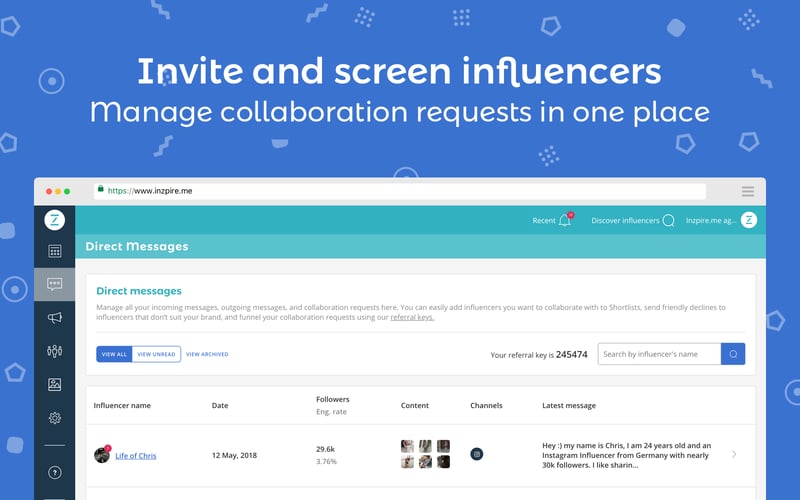The image size is (800, 500).
Task: Click the Discover influencers magnifier icon
Action: click(x=668, y=220)
